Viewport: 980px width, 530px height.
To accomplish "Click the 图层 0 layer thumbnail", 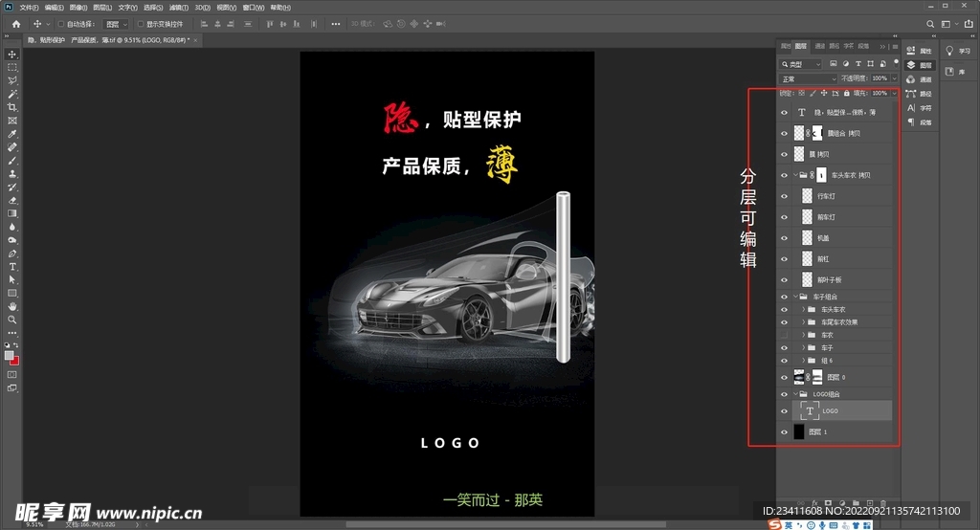I will point(799,377).
